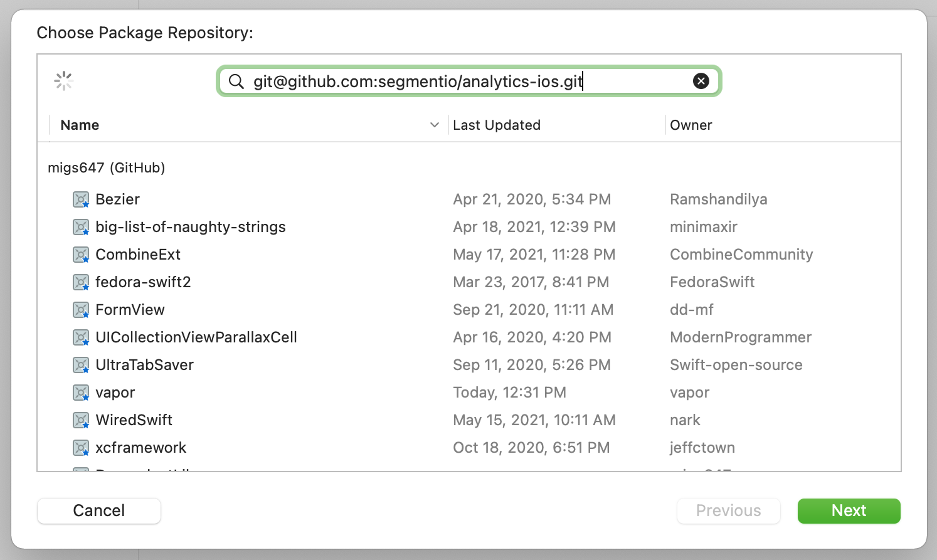The image size is (937, 560).
Task: Click owner FedoraSwift
Action: point(712,282)
